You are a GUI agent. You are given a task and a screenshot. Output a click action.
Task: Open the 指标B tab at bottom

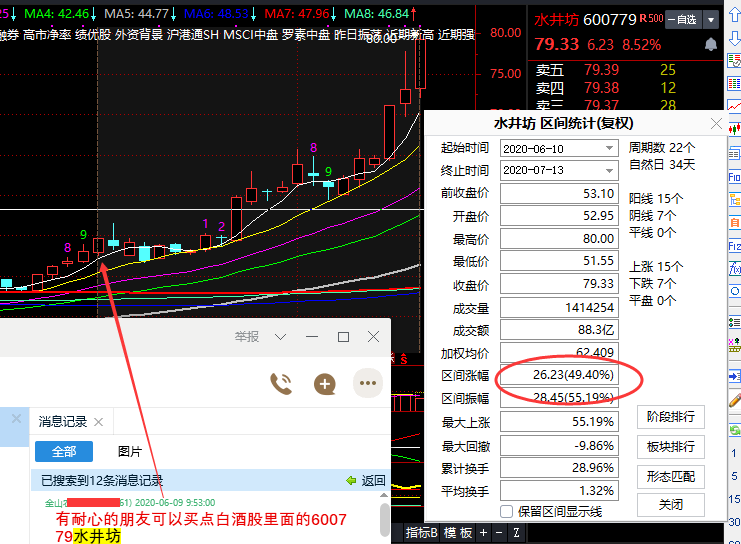pos(422,533)
